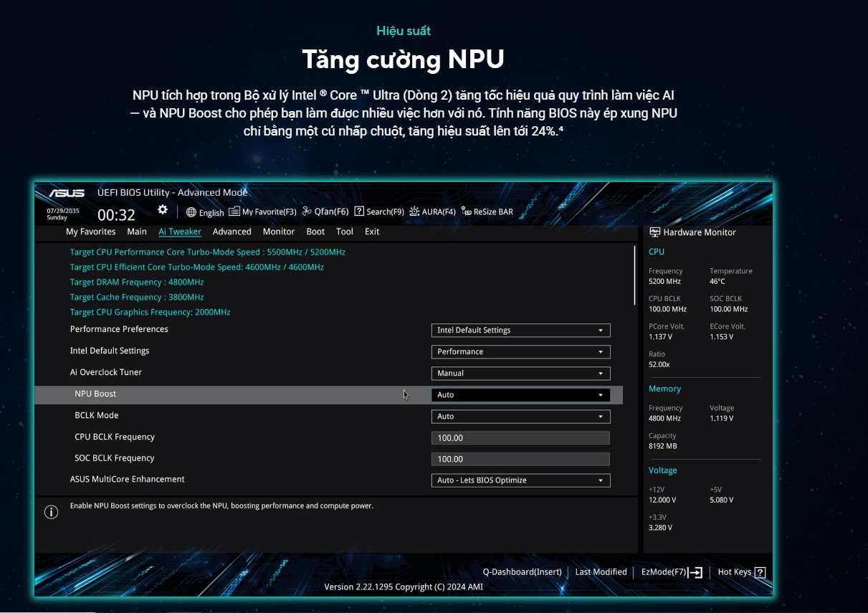The width and height of the screenshot is (868, 613).
Task: Click the +3.3V value 3.280 V
Action: coord(660,528)
